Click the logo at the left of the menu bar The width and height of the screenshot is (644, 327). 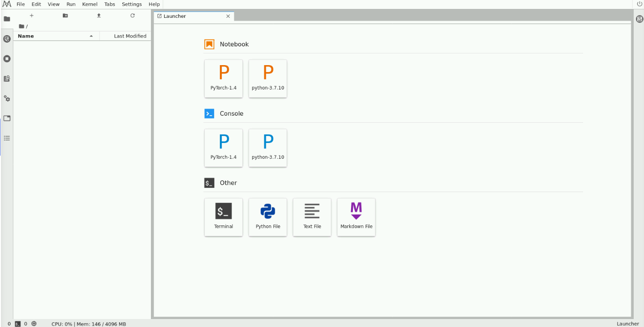coord(7,4)
